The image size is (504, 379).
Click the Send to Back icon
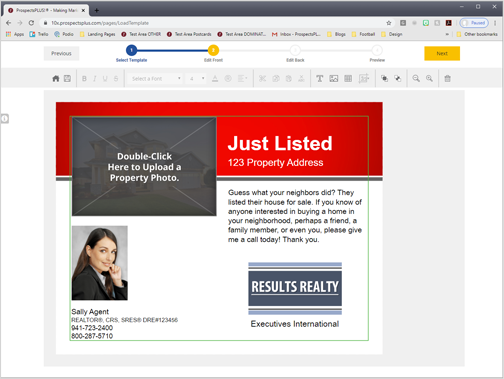[398, 79]
